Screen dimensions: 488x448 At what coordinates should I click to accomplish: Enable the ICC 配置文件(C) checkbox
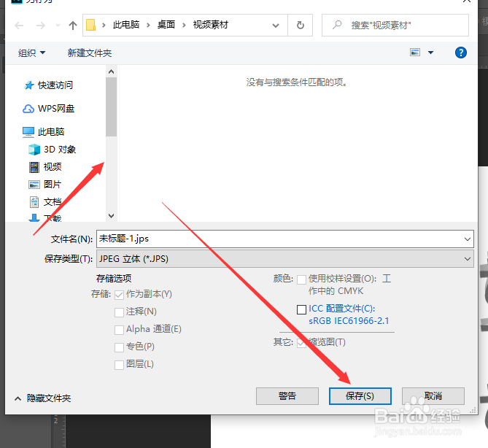301,309
